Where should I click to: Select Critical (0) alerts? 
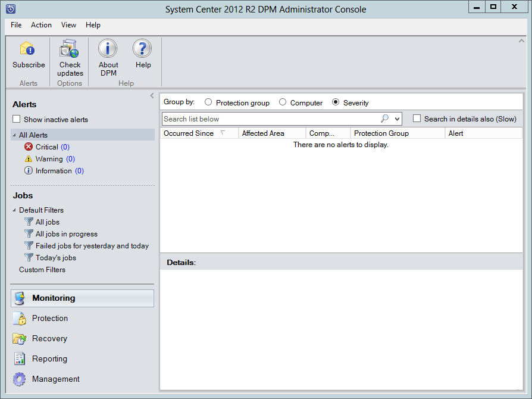pyautogui.click(x=52, y=146)
